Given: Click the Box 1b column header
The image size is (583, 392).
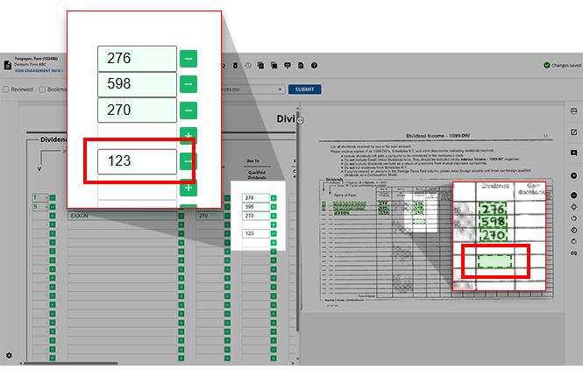Looking at the screenshot, I should pos(253,161).
